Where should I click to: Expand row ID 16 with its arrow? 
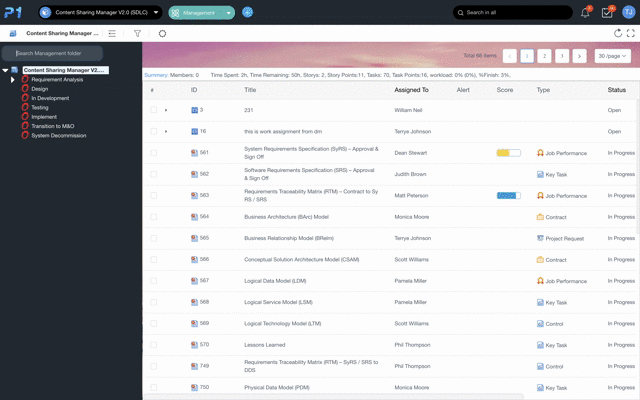166,131
